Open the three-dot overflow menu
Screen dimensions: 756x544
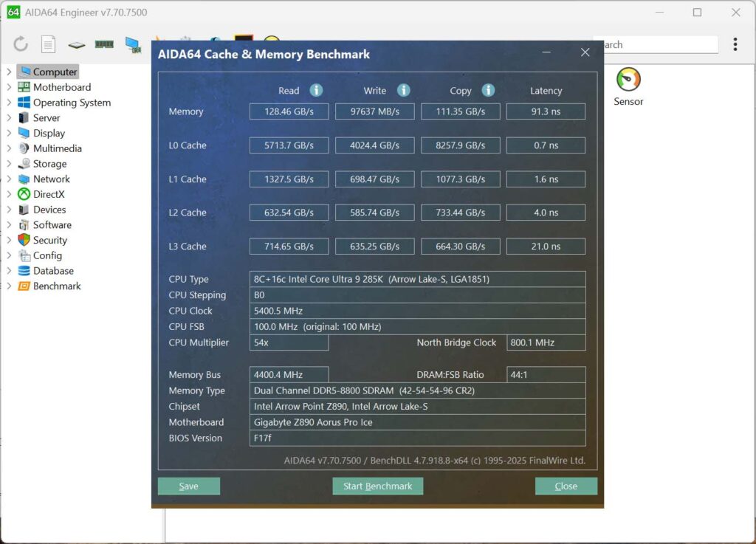pos(735,44)
